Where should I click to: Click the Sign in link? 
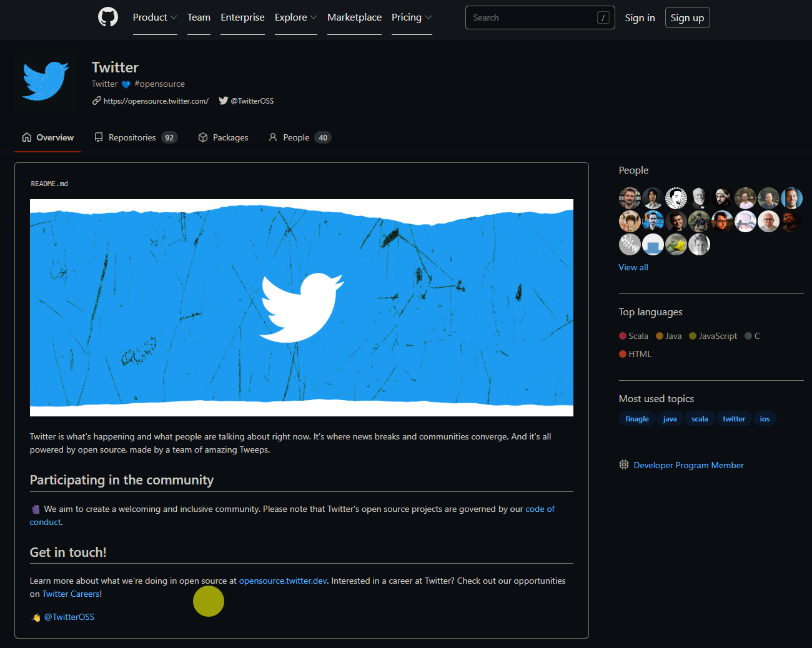(x=640, y=17)
